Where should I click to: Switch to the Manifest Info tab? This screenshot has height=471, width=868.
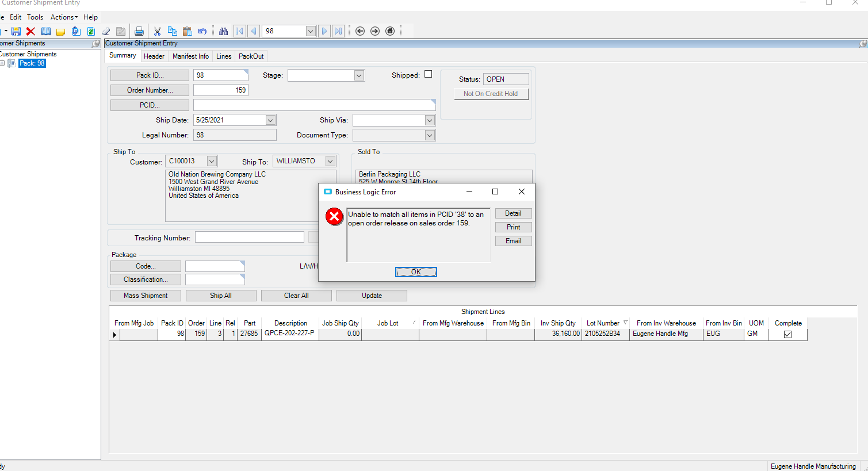tap(190, 56)
